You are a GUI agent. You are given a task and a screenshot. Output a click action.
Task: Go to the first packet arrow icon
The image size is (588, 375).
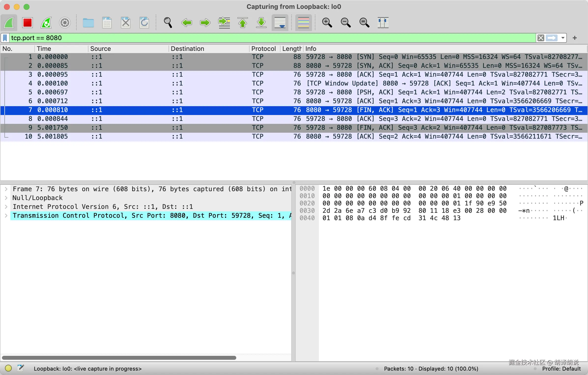243,23
